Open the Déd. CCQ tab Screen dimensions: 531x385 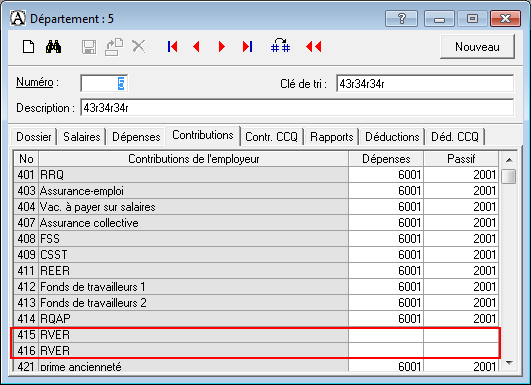(455, 137)
